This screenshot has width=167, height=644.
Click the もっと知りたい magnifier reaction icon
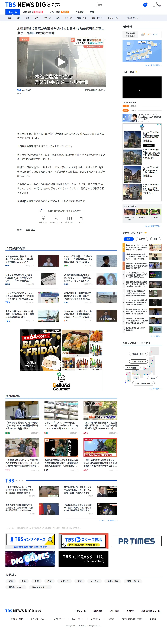point(56,218)
